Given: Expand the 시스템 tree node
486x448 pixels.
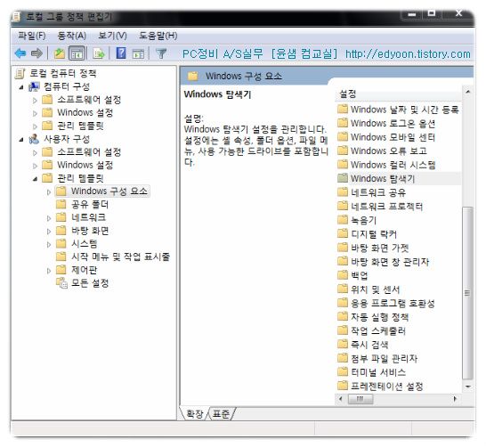Looking at the screenshot, I should point(49,245).
